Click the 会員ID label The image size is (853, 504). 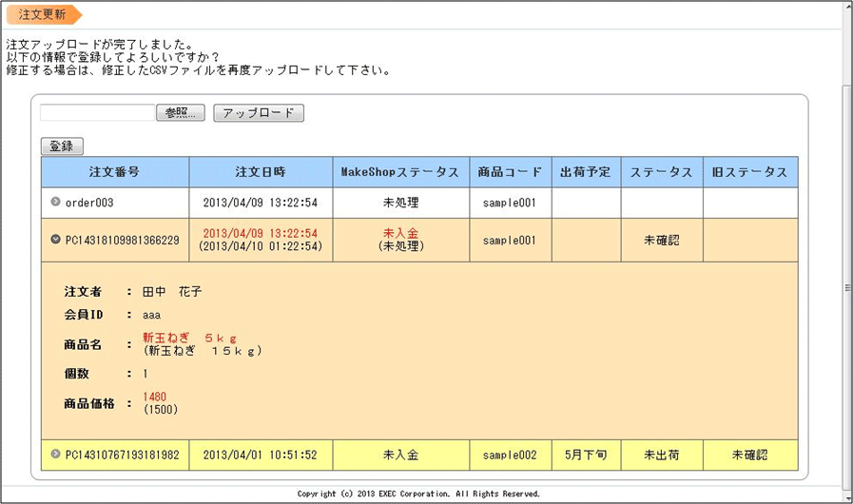84,315
